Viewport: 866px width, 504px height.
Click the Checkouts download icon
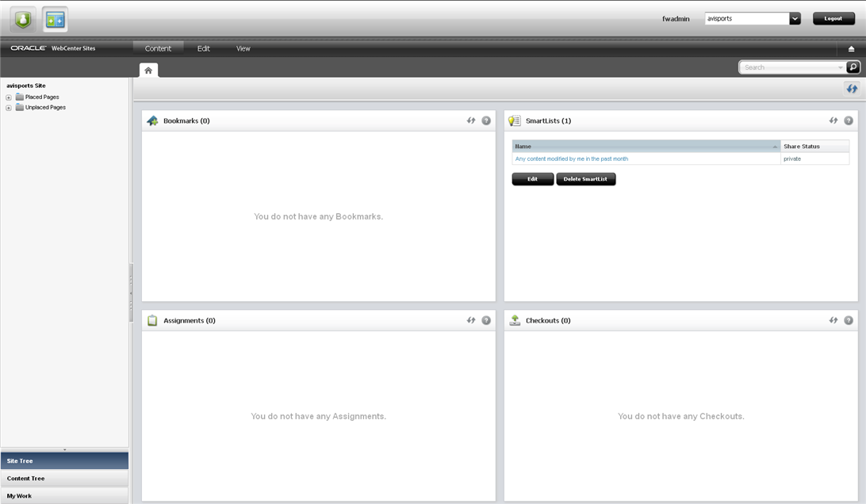515,320
